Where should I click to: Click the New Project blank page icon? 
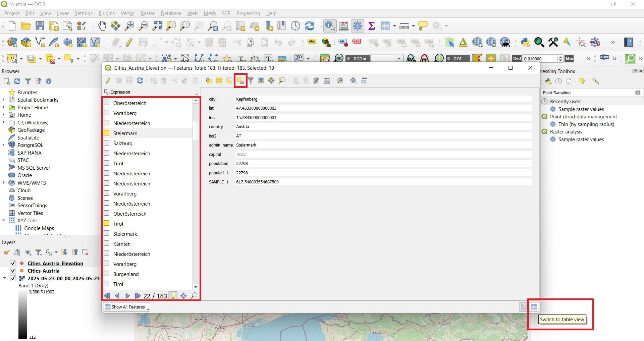click(x=12, y=26)
